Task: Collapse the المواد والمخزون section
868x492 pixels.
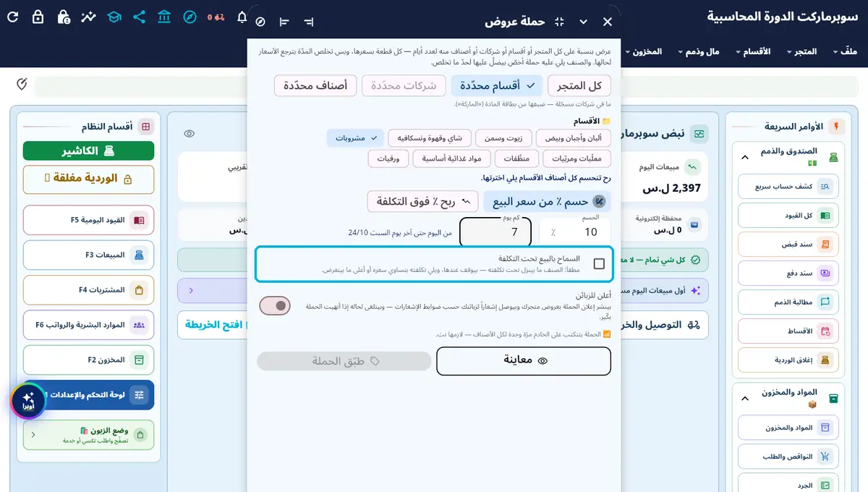Action: click(x=744, y=397)
